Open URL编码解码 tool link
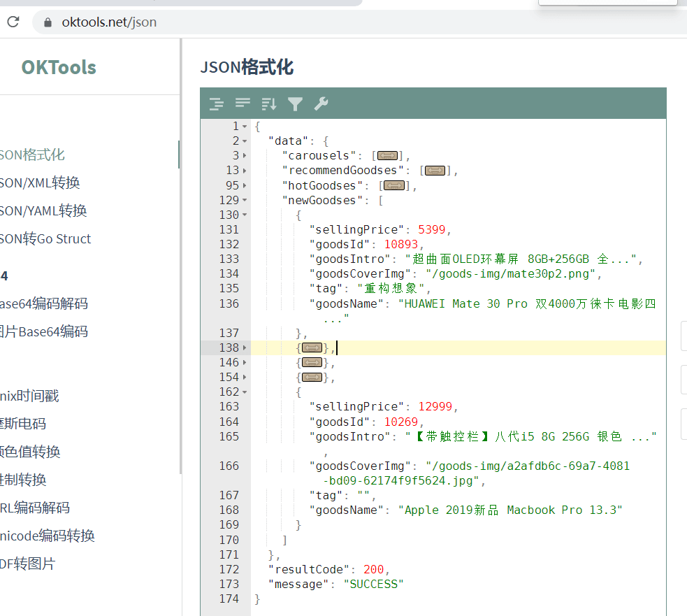 pyautogui.click(x=35, y=508)
